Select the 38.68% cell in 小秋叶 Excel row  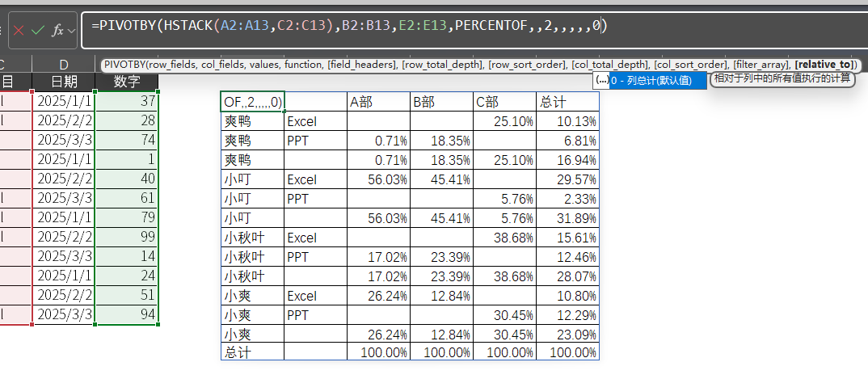point(505,237)
